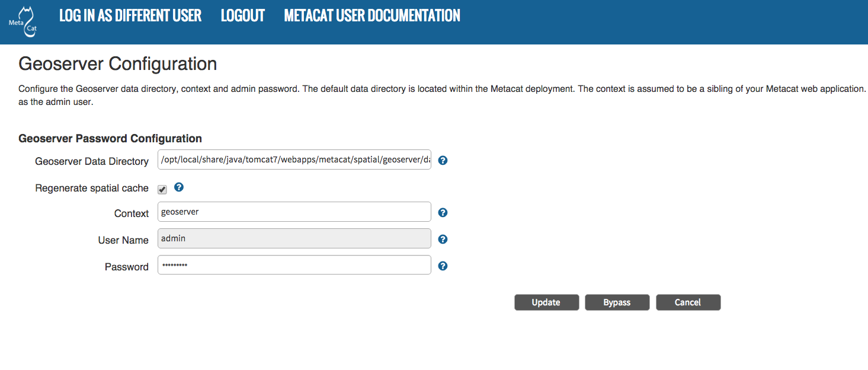The width and height of the screenshot is (868, 370).
Task: Open the Context field help icon
Action: (x=443, y=213)
